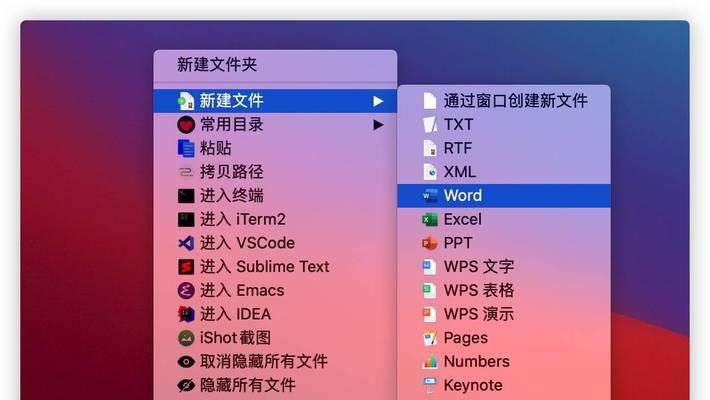Expand the 常用目录 submenu arrow
710x400 pixels.
[378, 125]
